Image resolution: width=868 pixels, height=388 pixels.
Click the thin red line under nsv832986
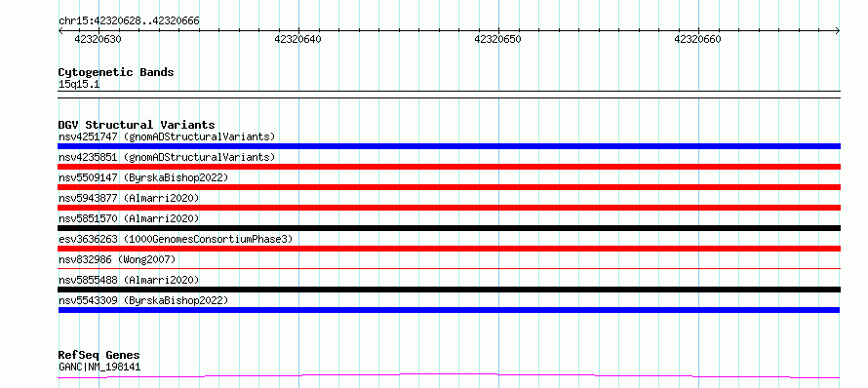(449, 268)
